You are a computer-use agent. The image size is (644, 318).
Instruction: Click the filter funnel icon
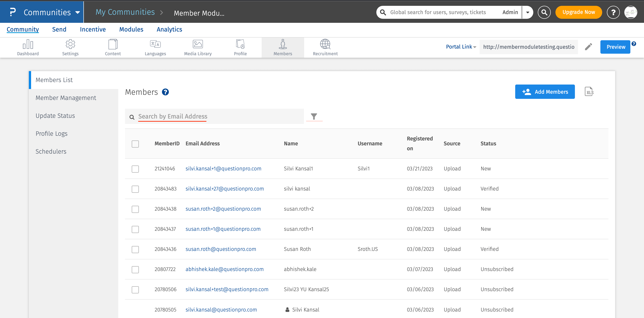[314, 116]
